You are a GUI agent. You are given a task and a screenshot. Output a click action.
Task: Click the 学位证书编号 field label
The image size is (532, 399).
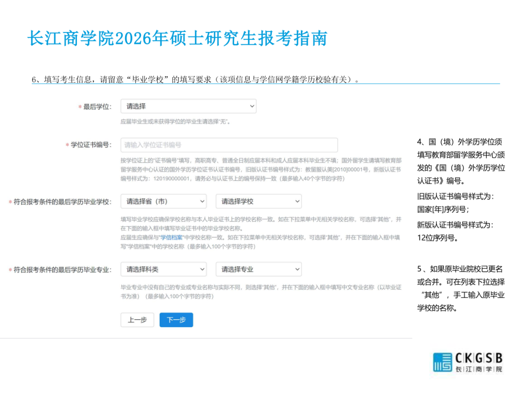click(x=91, y=145)
